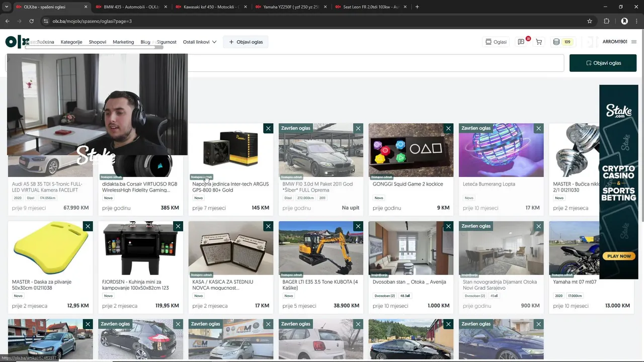Open the Inter-tech ARGUS power supply thumbnail

[230, 150]
